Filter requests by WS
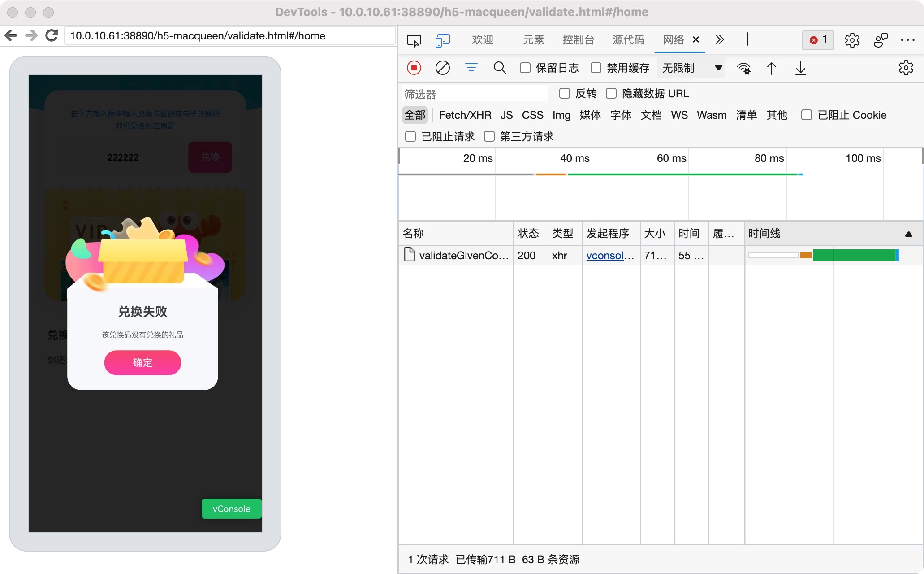 coord(679,115)
